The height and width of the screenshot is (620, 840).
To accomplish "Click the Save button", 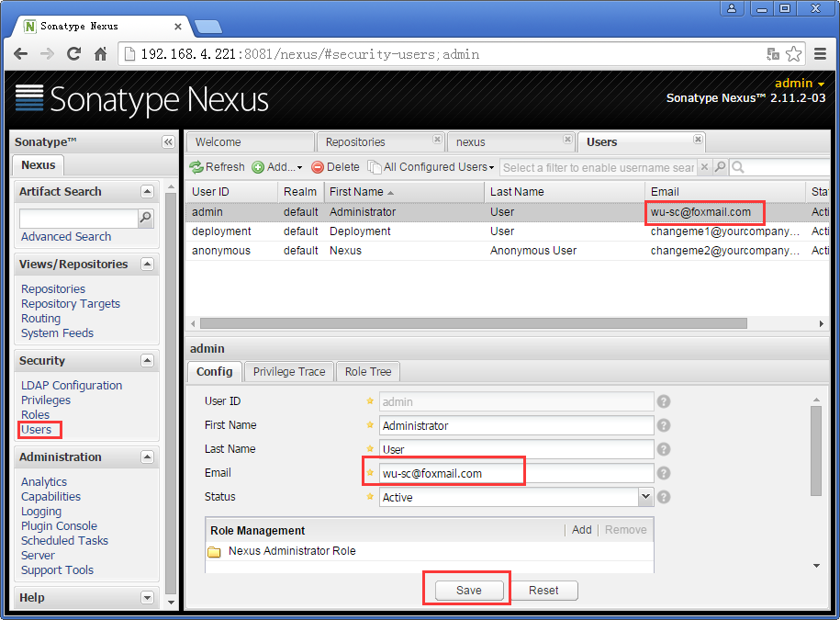I will click(x=469, y=590).
